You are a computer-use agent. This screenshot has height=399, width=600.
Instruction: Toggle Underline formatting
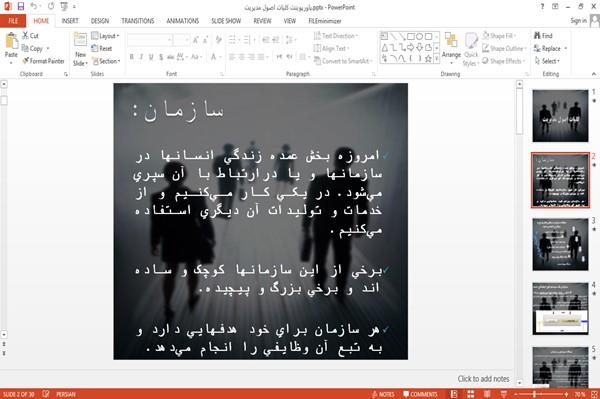pos(151,57)
